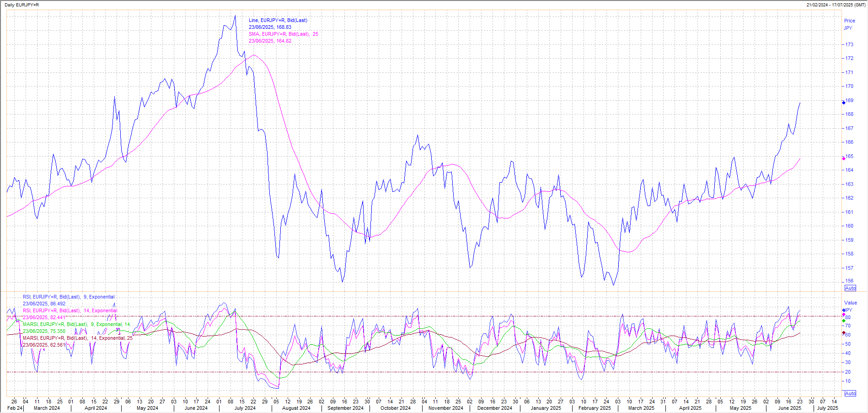Click the MARSI value '23/06/2025, 75.350'
868x413 pixels.
point(44,331)
